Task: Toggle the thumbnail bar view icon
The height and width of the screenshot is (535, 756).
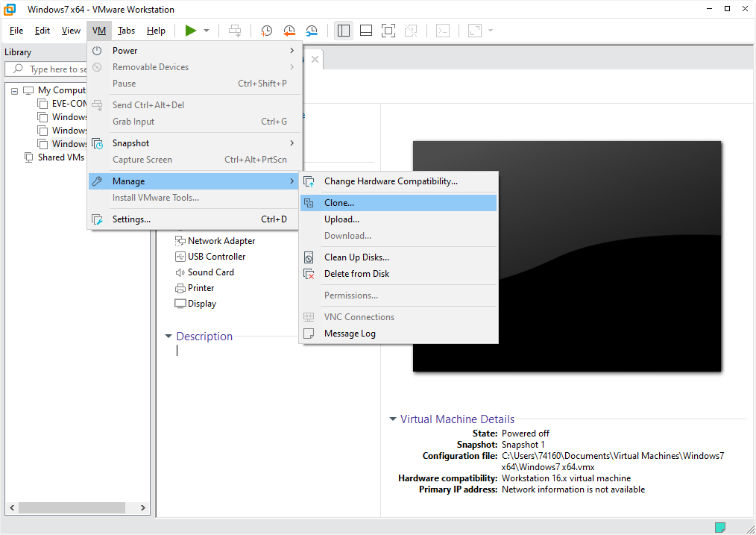Action: 366,31
